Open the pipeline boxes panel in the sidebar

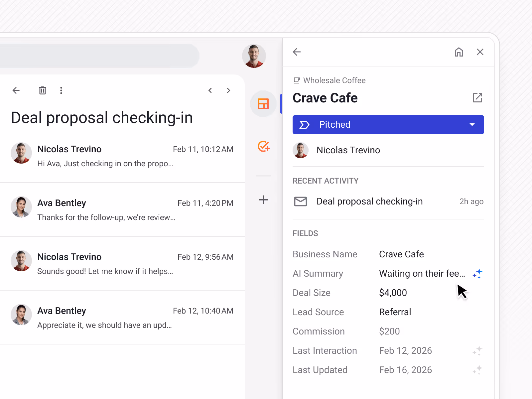263,104
